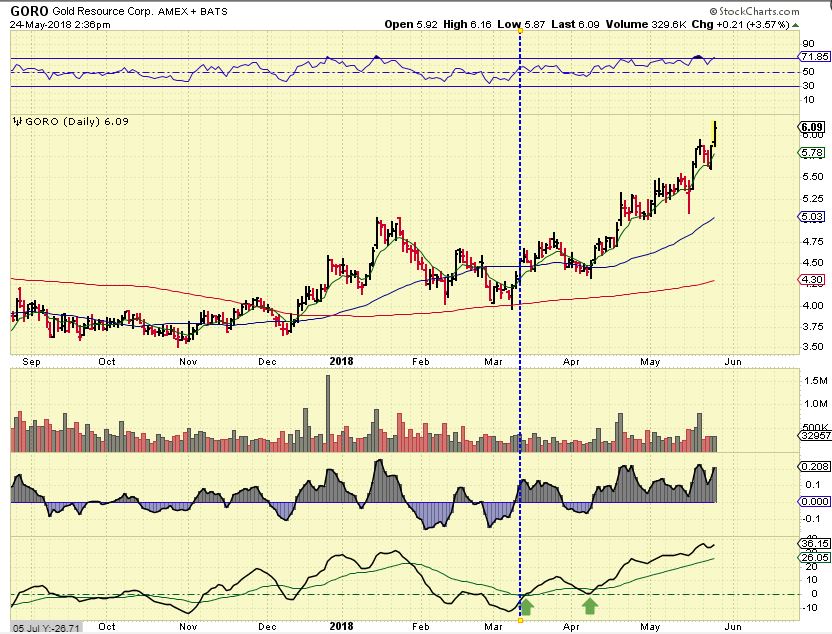The image size is (832, 634).
Task: Click the tallest volume spike bar near 2018
Action: click(x=328, y=413)
